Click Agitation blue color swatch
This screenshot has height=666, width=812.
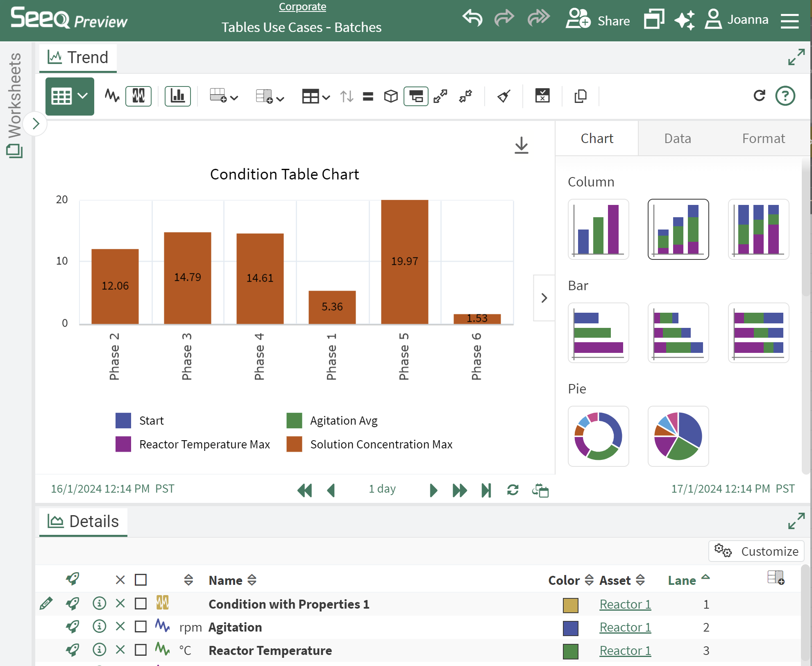[570, 628]
